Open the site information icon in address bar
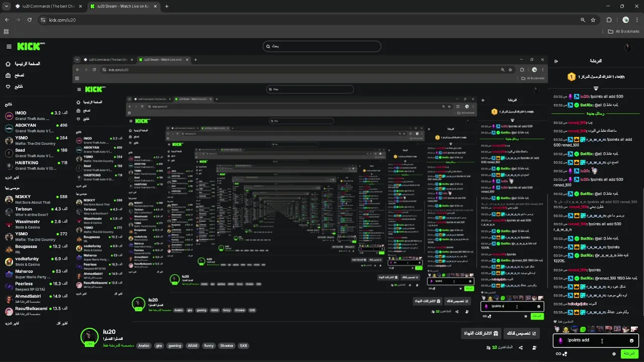 (x=43, y=20)
